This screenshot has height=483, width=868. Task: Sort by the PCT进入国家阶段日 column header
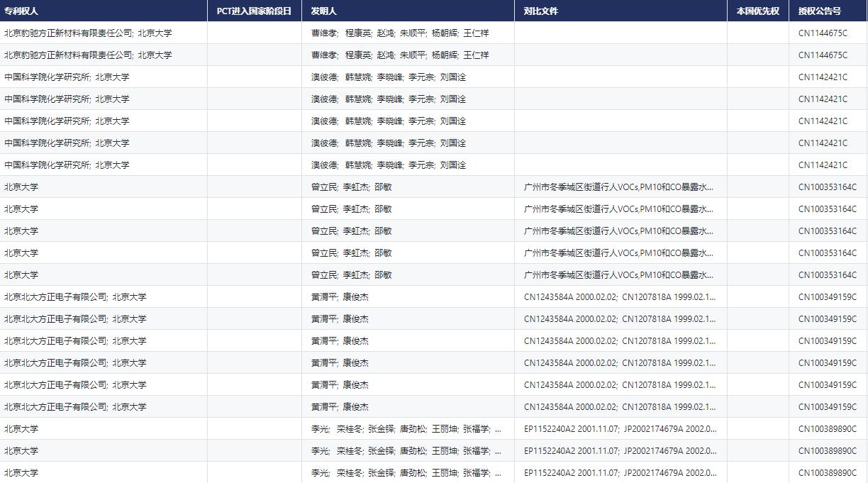coord(254,11)
